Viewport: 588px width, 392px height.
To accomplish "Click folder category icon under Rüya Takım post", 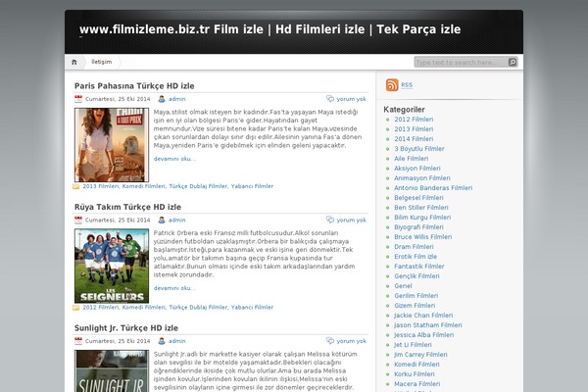I will coord(76,308).
